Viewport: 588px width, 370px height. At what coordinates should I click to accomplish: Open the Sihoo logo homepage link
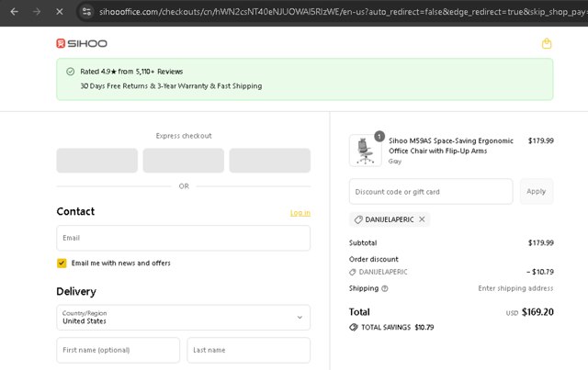point(82,43)
